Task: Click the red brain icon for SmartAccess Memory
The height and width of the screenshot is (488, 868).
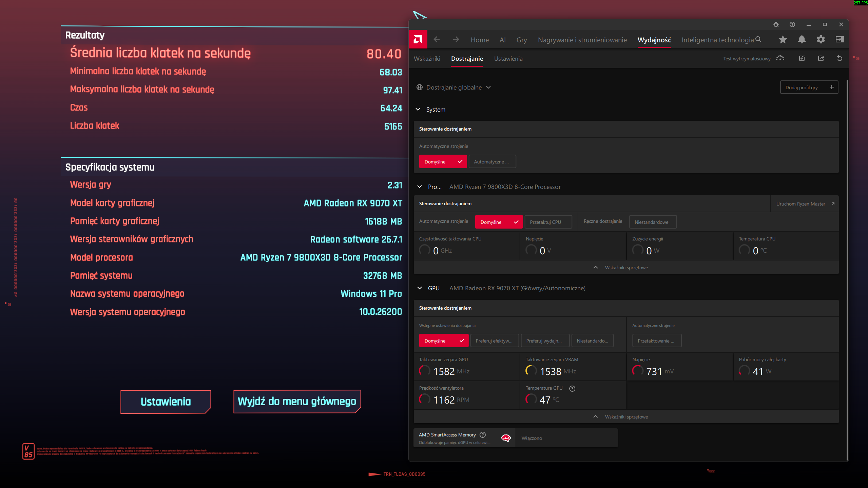Action: pyautogui.click(x=506, y=438)
